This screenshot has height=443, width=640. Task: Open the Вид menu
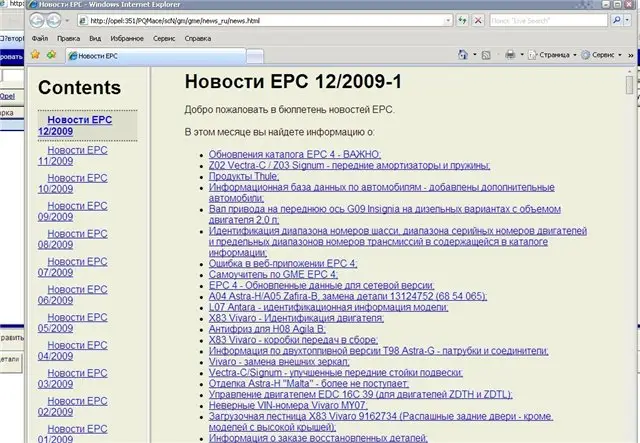click(95, 38)
